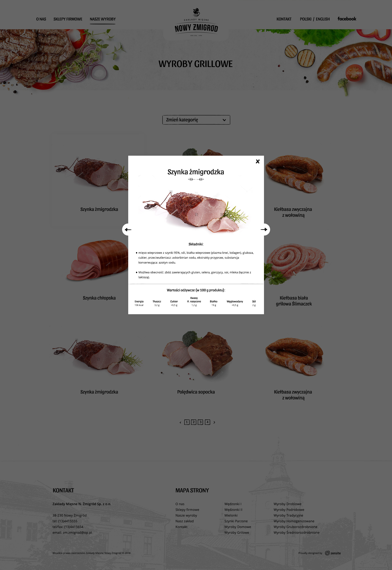This screenshot has width=392, height=570.
Task: Open the NASZE WYROBY menu item
Action: pos(103,19)
